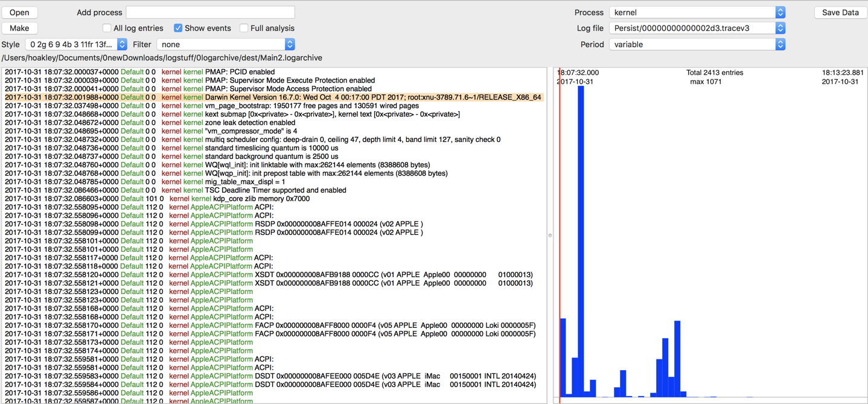Click the TSC Deadline Timer log entry
Screen dimensions: 868x404
(x=272, y=190)
